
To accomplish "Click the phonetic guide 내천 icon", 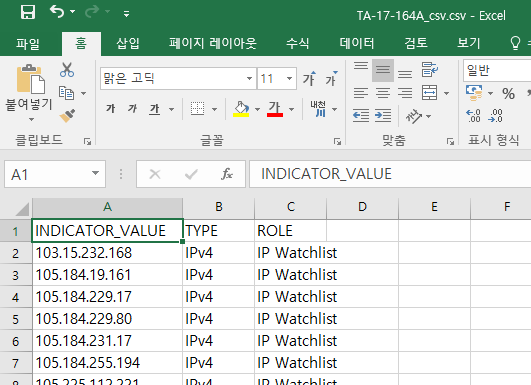I will click(x=318, y=109).
